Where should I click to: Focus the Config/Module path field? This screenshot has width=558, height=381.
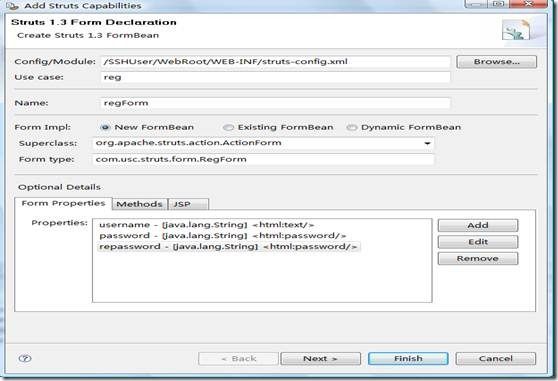point(275,62)
